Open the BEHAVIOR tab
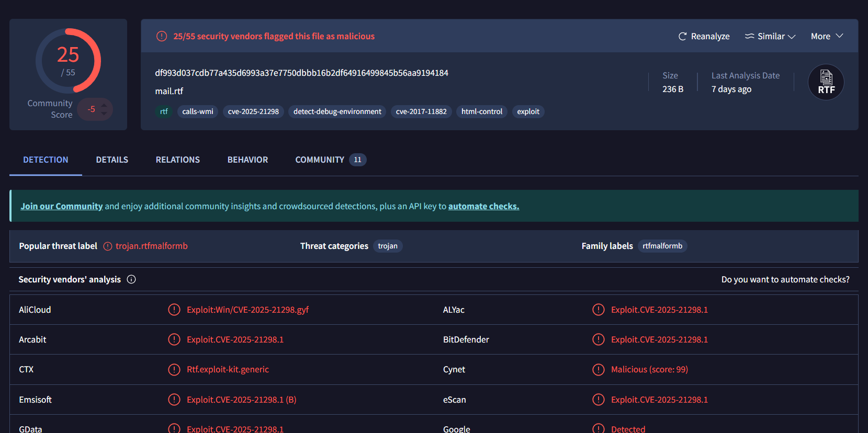868x433 pixels. [247, 159]
